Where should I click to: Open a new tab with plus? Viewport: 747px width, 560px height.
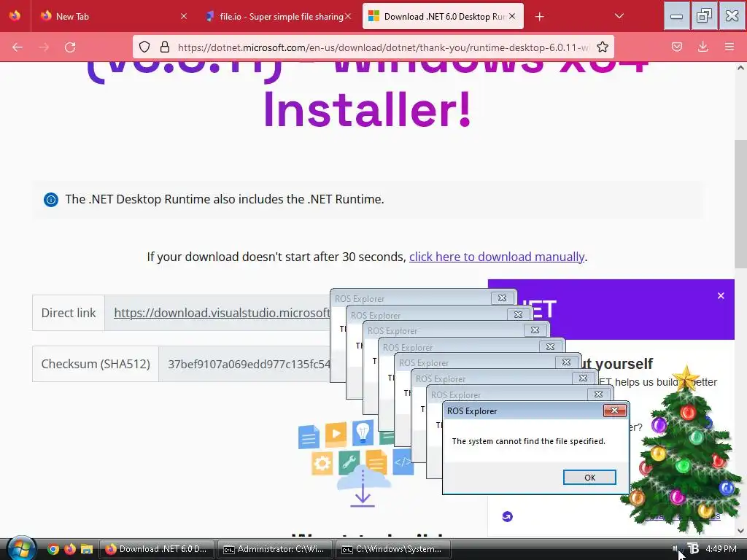pyautogui.click(x=539, y=17)
